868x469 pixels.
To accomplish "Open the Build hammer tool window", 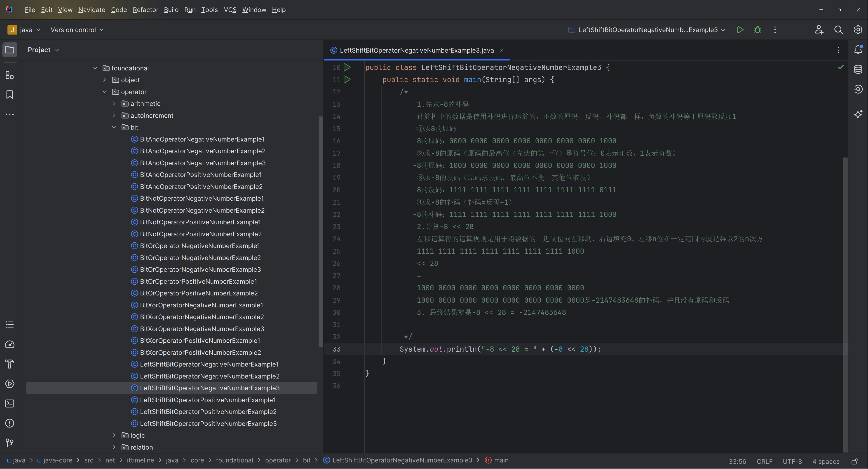I will (x=10, y=364).
